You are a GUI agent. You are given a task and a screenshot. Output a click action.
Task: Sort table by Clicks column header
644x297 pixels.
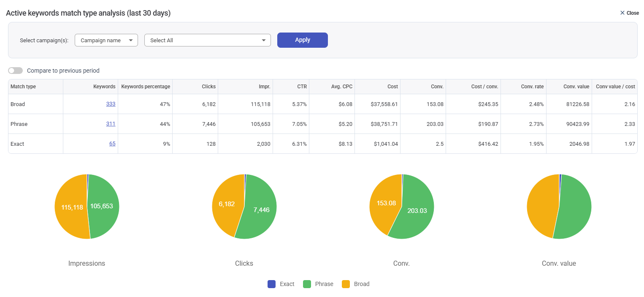point(208,87)
